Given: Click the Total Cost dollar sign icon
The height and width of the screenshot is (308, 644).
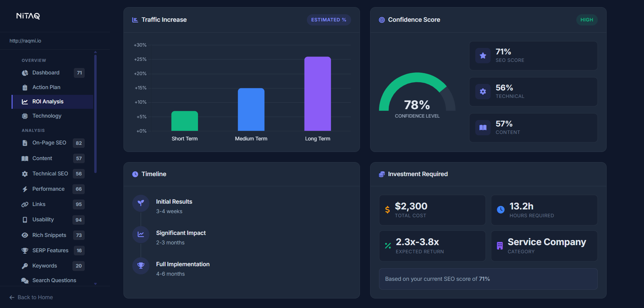Looking at the screenshot, I should click(x=387, y=210).
